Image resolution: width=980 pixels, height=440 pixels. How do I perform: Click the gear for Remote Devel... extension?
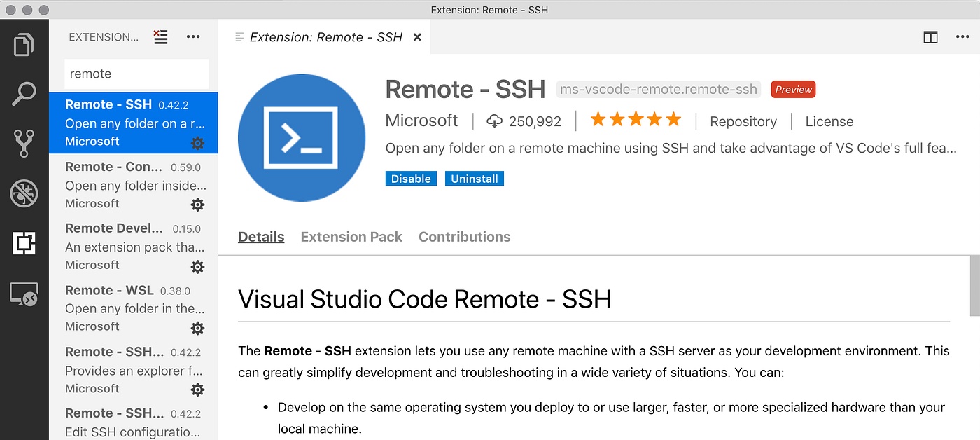point(198,266)
